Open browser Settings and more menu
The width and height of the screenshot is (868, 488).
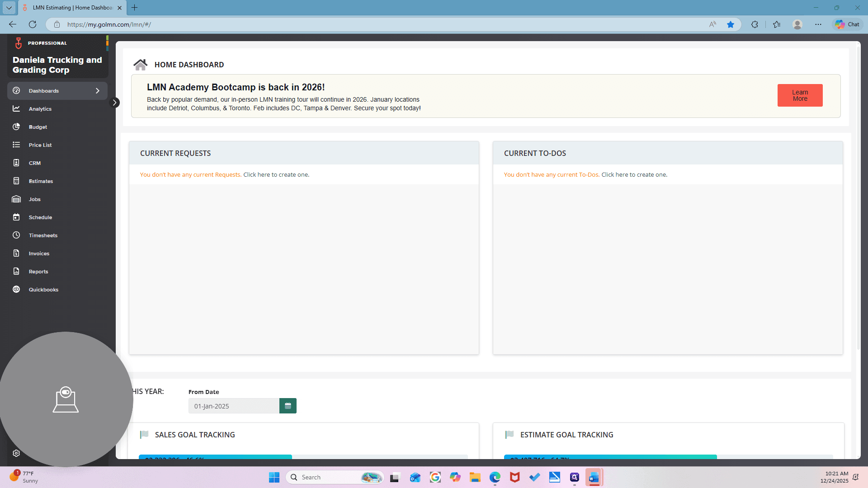tap(818, 24)
